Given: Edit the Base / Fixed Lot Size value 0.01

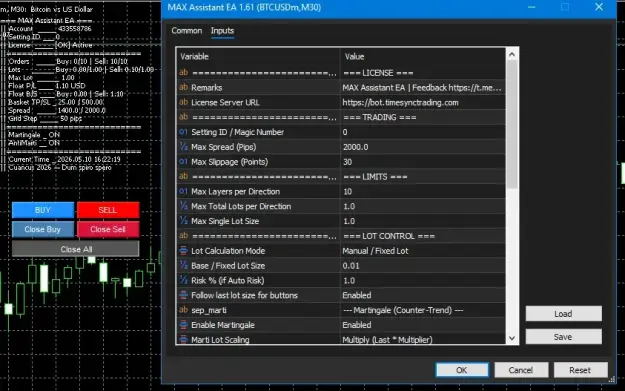Looking at the screenshot, I should [423, 265].
